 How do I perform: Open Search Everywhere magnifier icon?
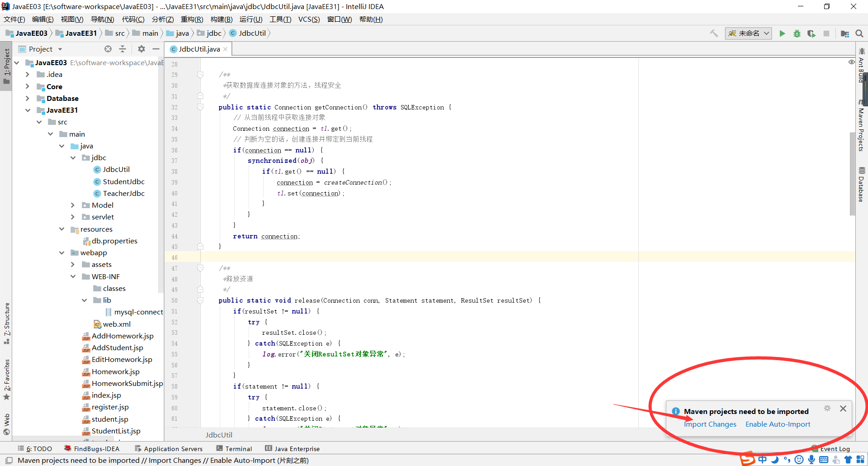[x=859, y=33]
